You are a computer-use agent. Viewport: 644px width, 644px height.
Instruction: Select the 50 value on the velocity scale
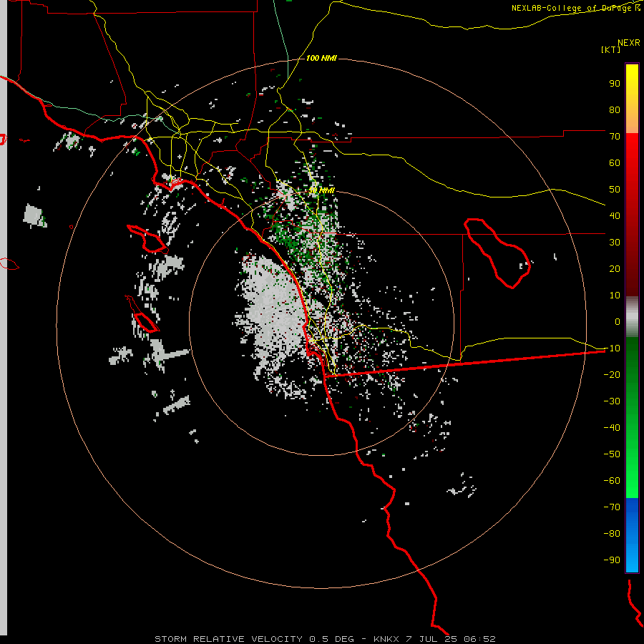click(x=615, y=190)
